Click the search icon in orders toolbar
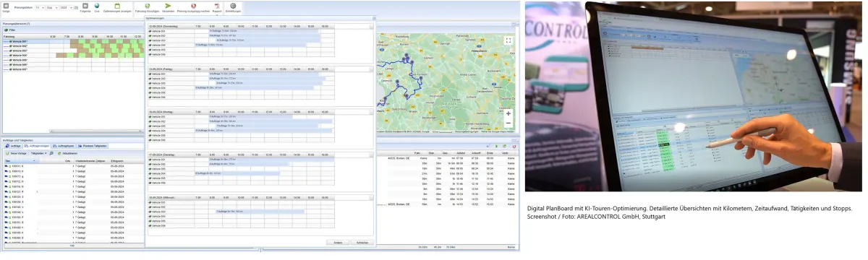The height and width of the screenshot is (260, 868). tap(51, 153)
